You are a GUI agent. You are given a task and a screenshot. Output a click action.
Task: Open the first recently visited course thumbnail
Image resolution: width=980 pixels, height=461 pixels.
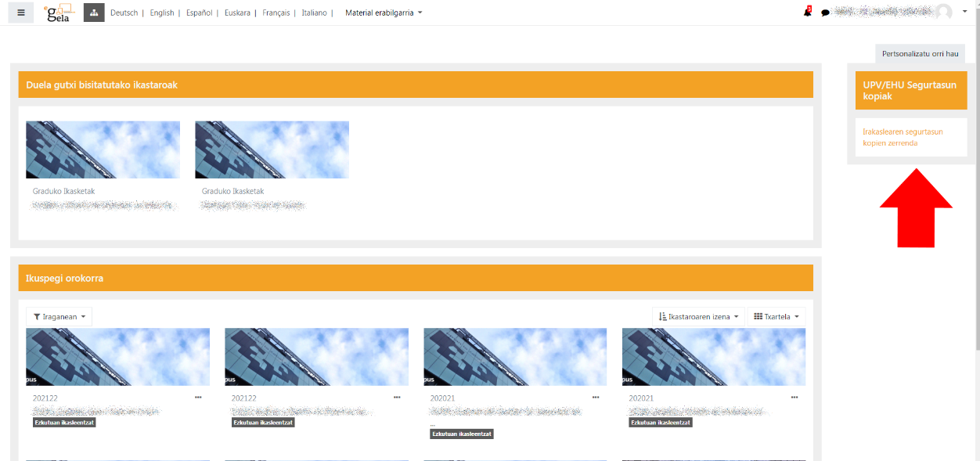[103, 149]
